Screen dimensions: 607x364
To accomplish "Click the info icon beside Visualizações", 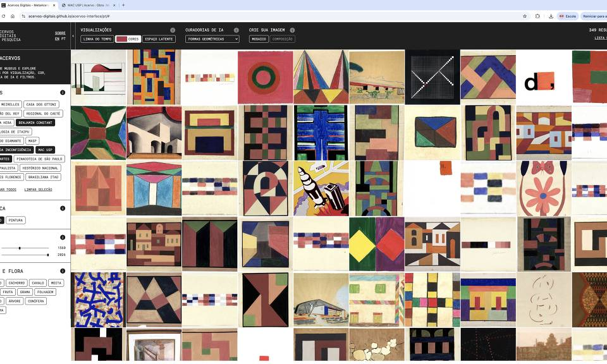I will [173, 30].
